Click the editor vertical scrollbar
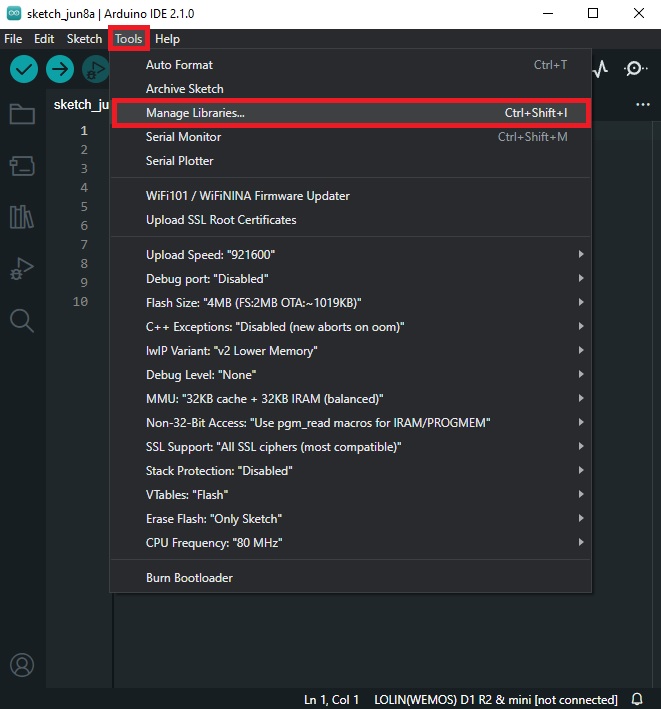Image resolution: width=661 pixels, height=709 pixels. [x=656, y=405]
